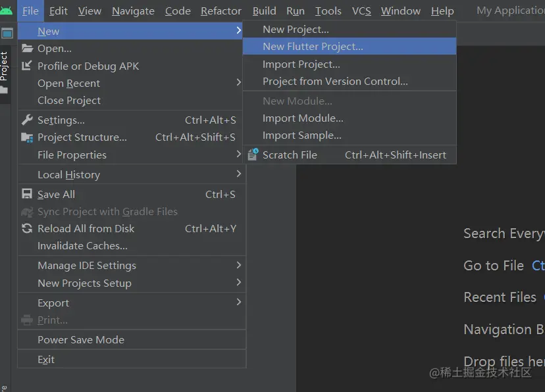Expand the Manage IDE Settings submenu arrow
The height and width of the screenshot is (392, 545).
click(x=239, y=265)
